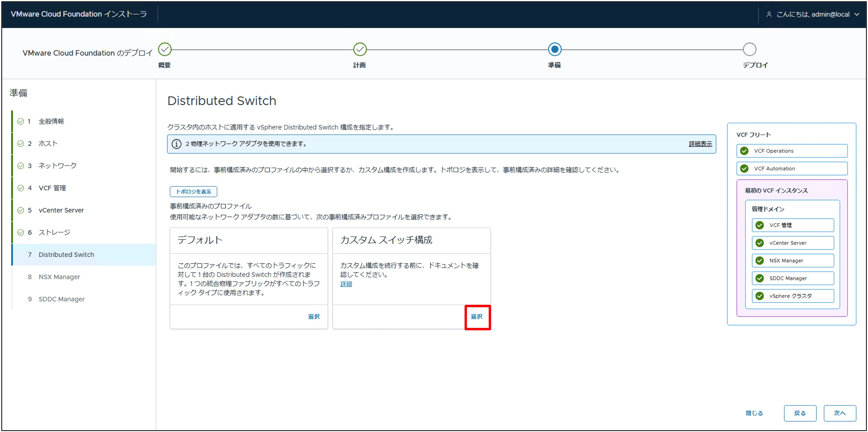Click the checkmark icon beside ネットワーク

pyautogui.click(x=20, y=166)
